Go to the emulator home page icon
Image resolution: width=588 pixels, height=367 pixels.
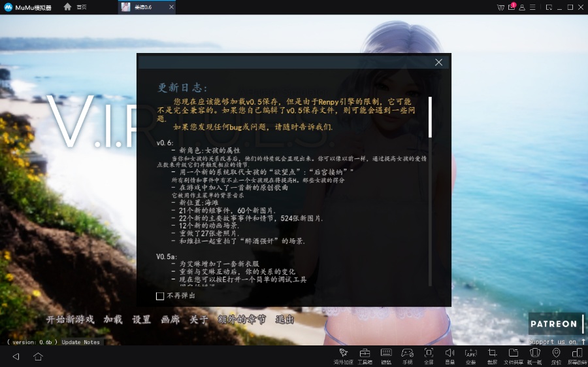point(67,7)
